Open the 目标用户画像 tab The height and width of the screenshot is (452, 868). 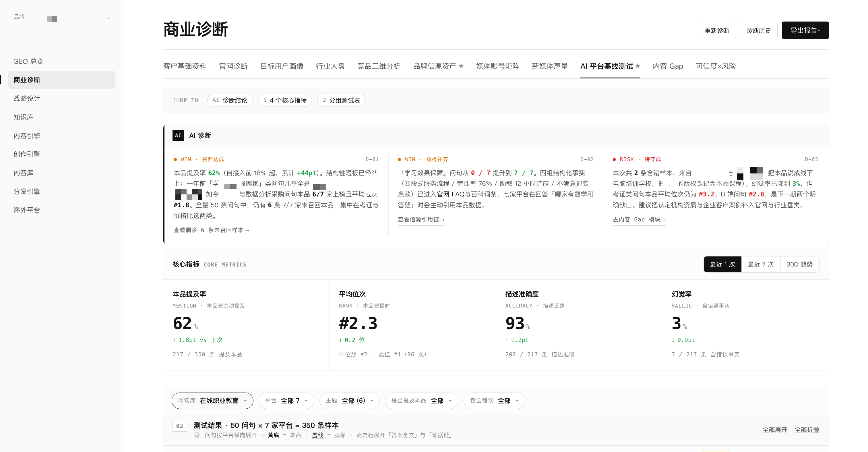coord(282,66)
